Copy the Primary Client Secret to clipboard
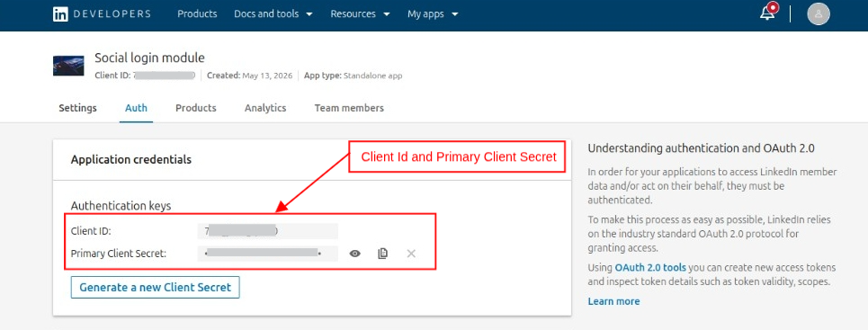 (x=382, y=254)
